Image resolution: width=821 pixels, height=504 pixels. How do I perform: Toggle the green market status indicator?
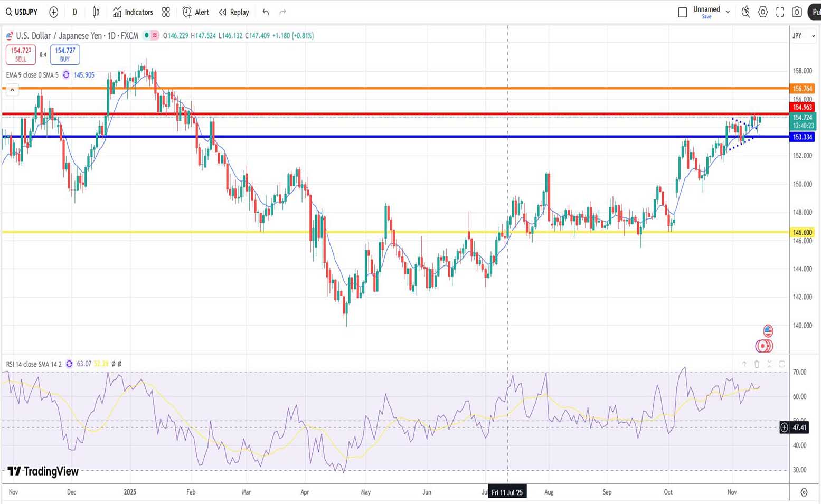click(x=146, y=35)
